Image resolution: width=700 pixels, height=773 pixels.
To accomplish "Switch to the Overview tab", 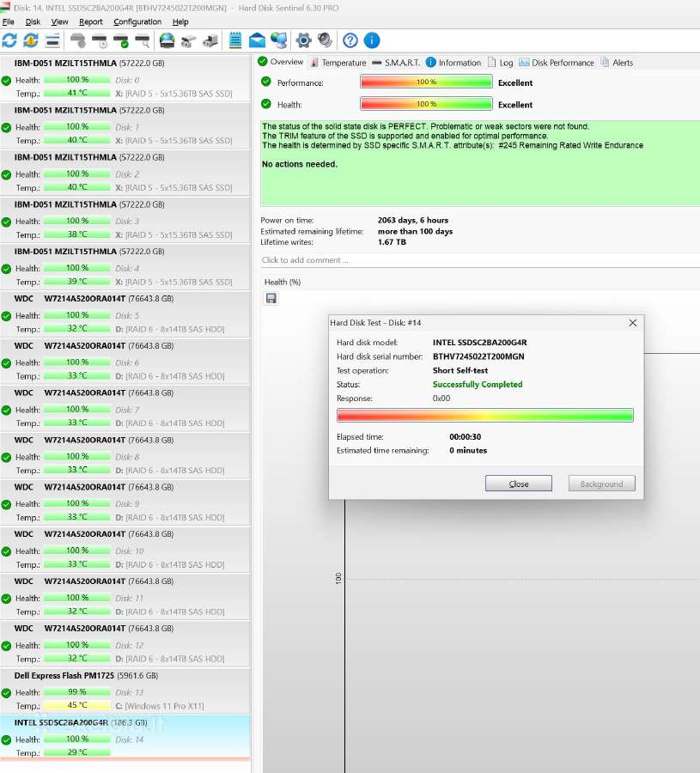I will pos(281,62).
